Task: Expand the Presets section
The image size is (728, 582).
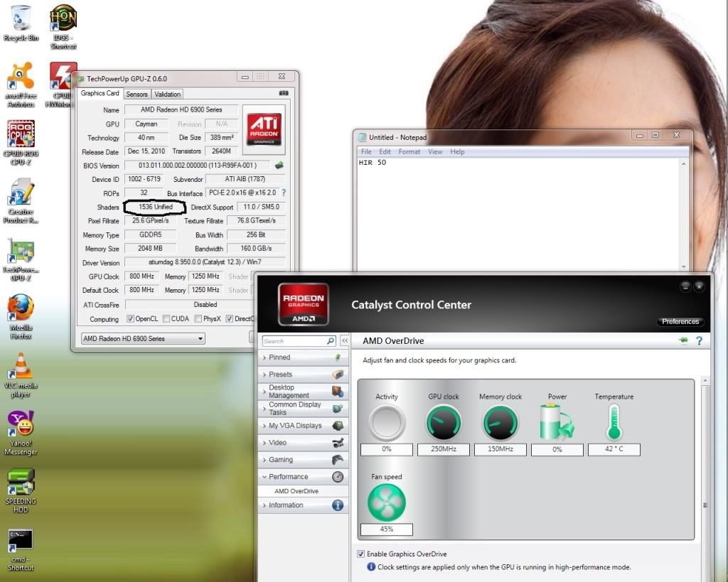Action: tap(303, 374)
